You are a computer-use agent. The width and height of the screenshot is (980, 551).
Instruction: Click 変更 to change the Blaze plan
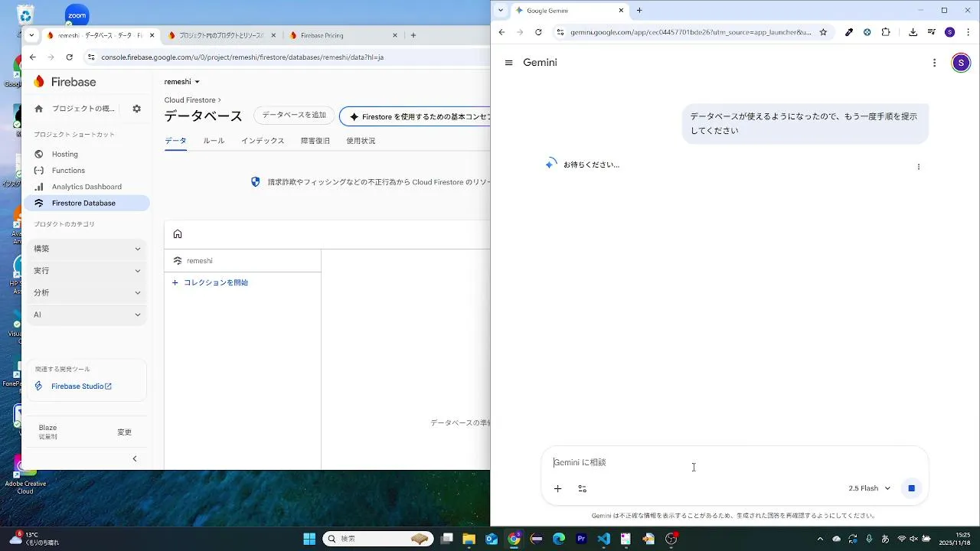[124, 432]
